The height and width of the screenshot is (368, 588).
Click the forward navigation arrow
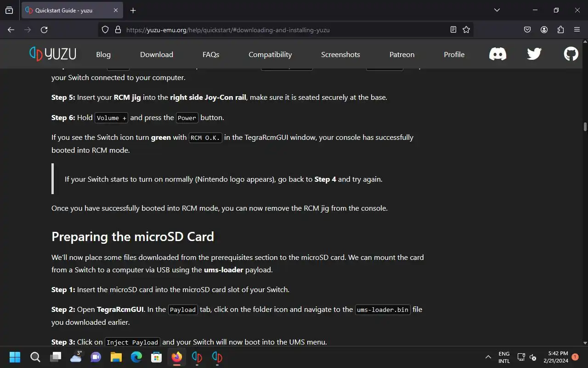(x=28, y=29)
